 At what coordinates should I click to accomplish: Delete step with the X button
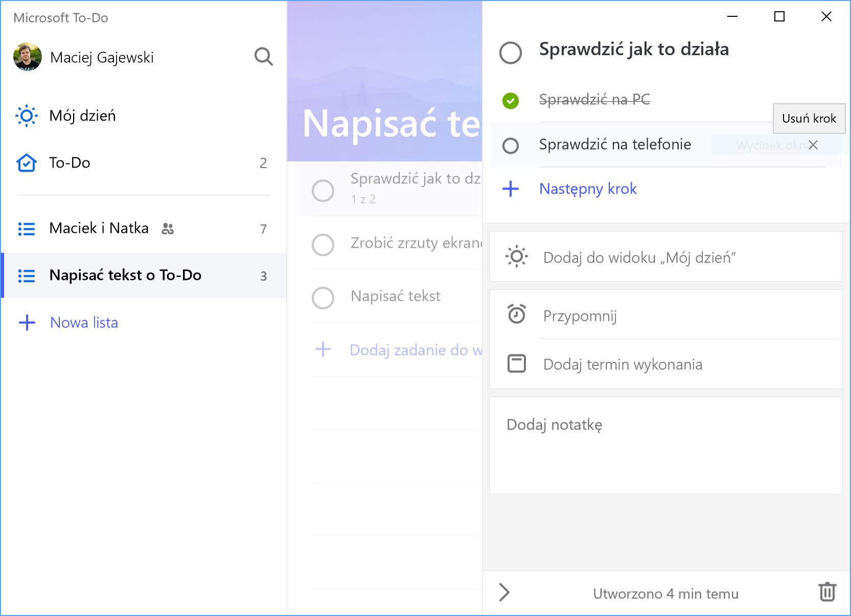coord(813,145)
